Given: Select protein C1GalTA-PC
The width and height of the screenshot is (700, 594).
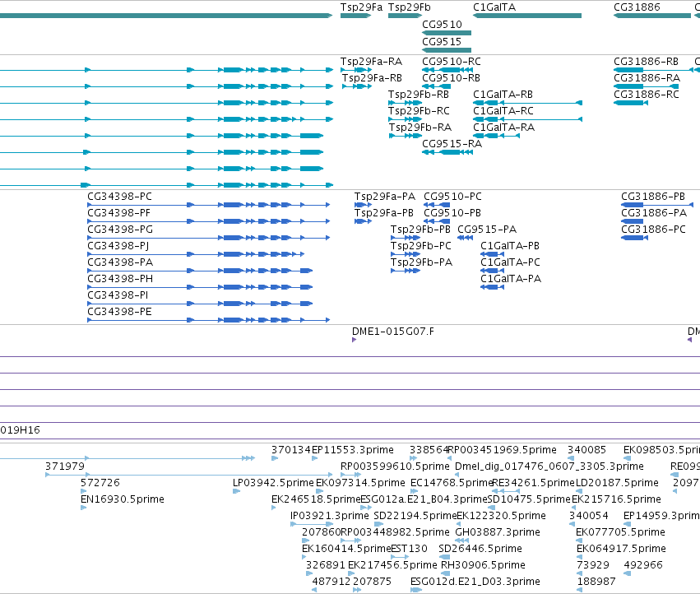Looking at the screenshot, I should pyautogui.click(x=510, y=262).
